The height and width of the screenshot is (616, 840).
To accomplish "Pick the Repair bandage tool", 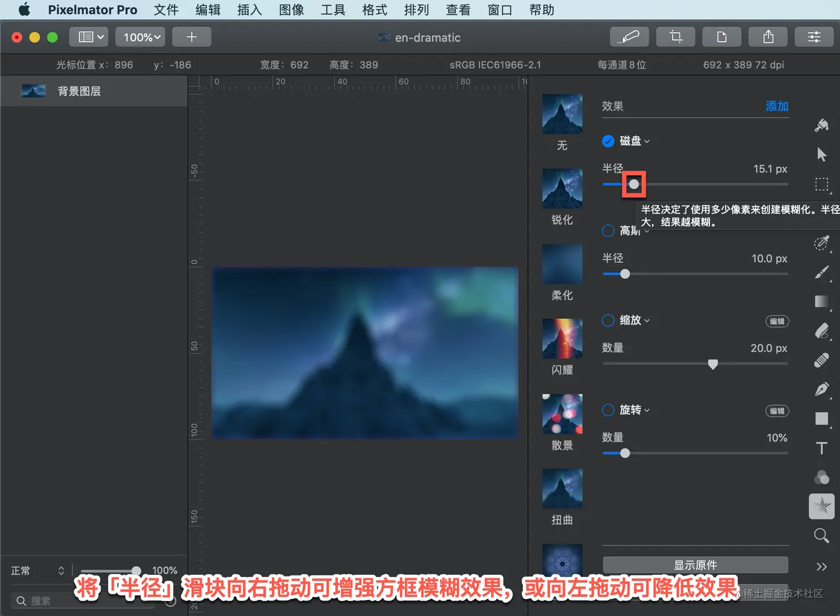I will click(822, 360).
